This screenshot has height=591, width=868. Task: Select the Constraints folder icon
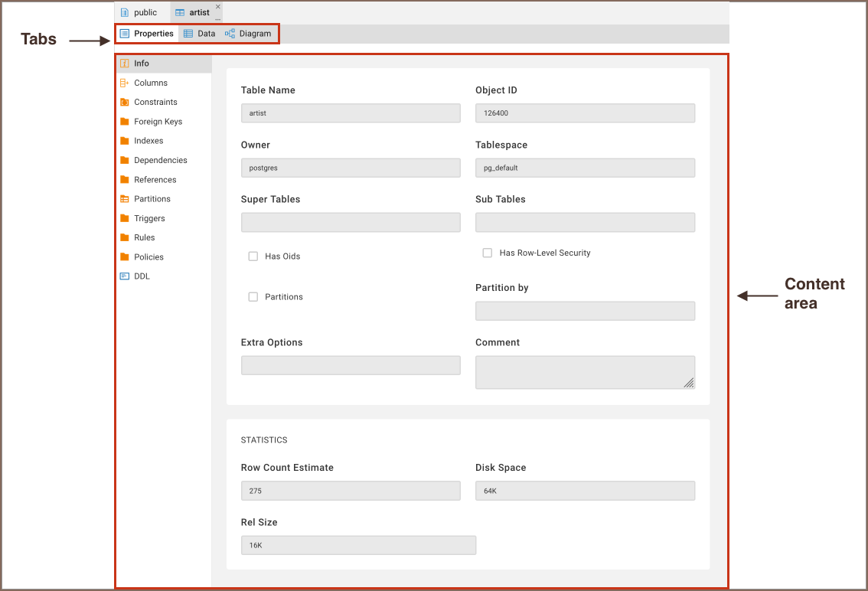[124, 102]
